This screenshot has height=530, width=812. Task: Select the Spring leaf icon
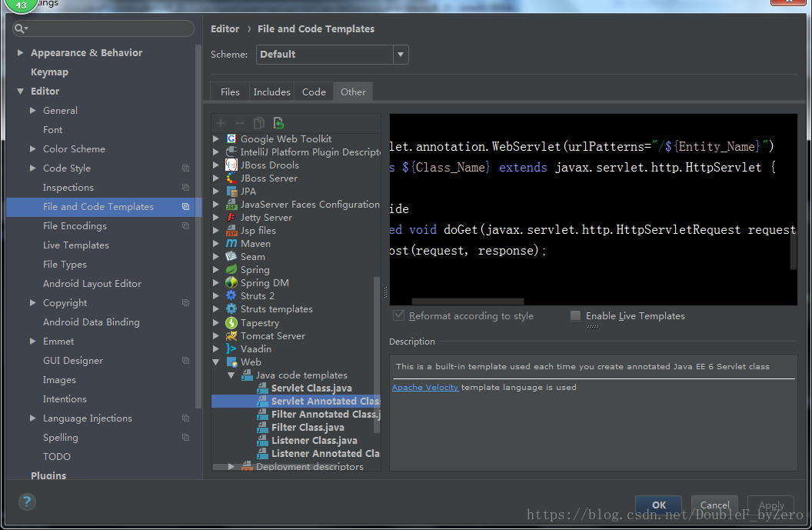231,269
